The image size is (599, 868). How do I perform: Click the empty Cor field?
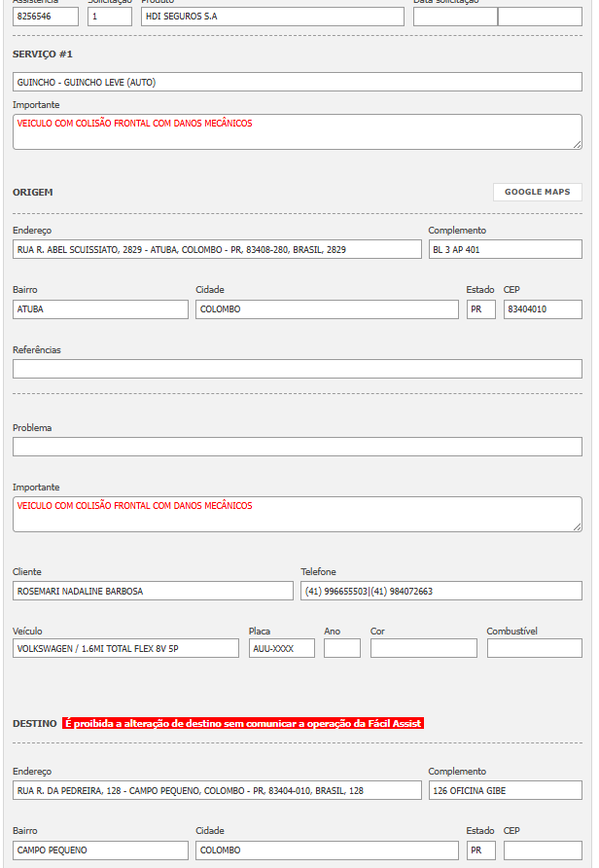pyautogui.click(x=423, y=648)
